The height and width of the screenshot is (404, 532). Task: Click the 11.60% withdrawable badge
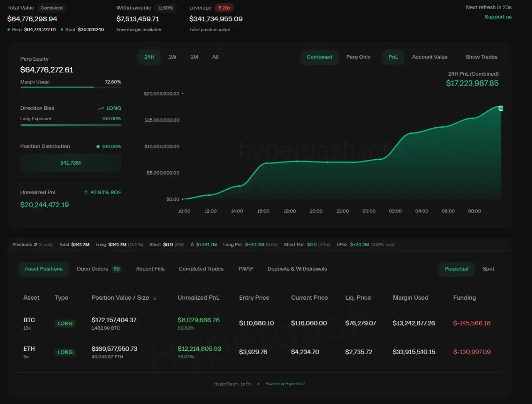pos(165,8)
